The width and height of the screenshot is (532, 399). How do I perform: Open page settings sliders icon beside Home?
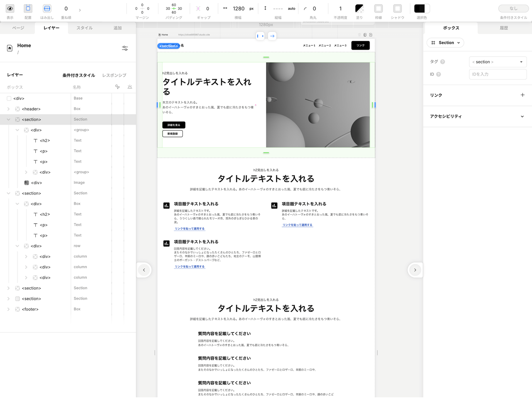click(125, 48)
